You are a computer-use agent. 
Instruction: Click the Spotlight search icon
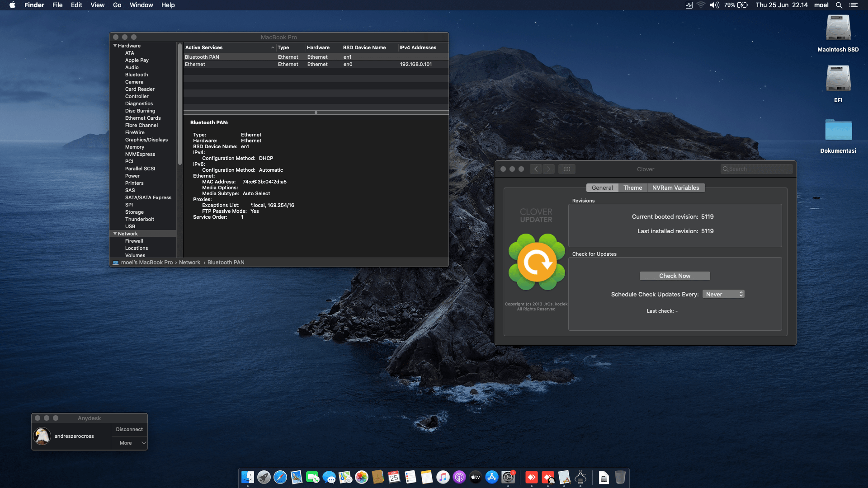tap(839, 5)
